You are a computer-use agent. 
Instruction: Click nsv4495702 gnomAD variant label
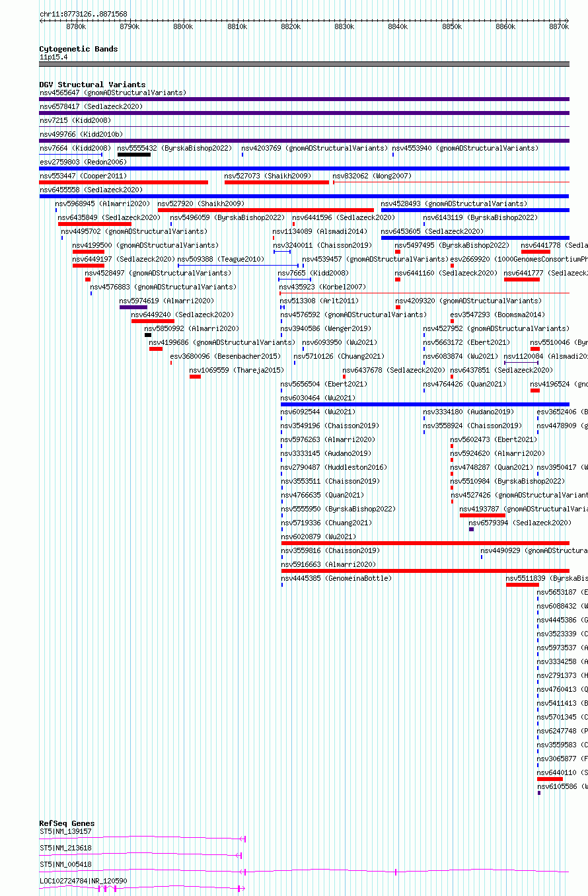135,231
